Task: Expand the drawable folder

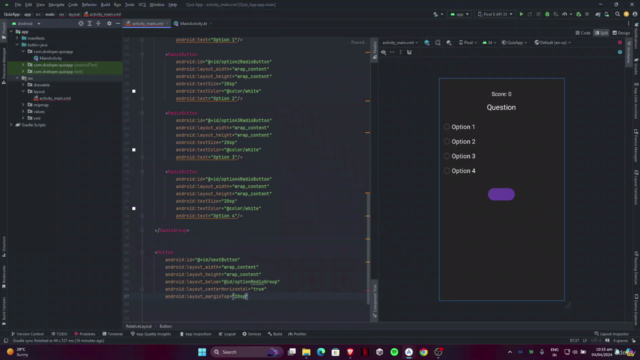Action: [x=23, y=85]
